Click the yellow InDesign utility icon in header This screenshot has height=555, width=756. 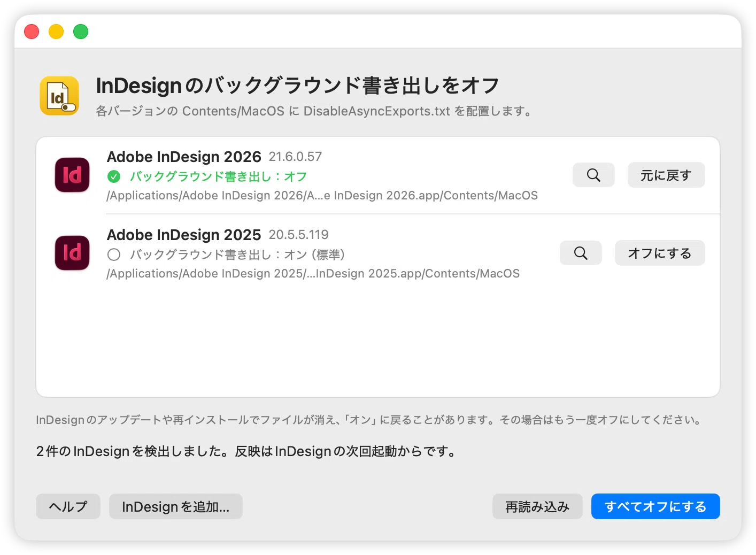(59, 96)
